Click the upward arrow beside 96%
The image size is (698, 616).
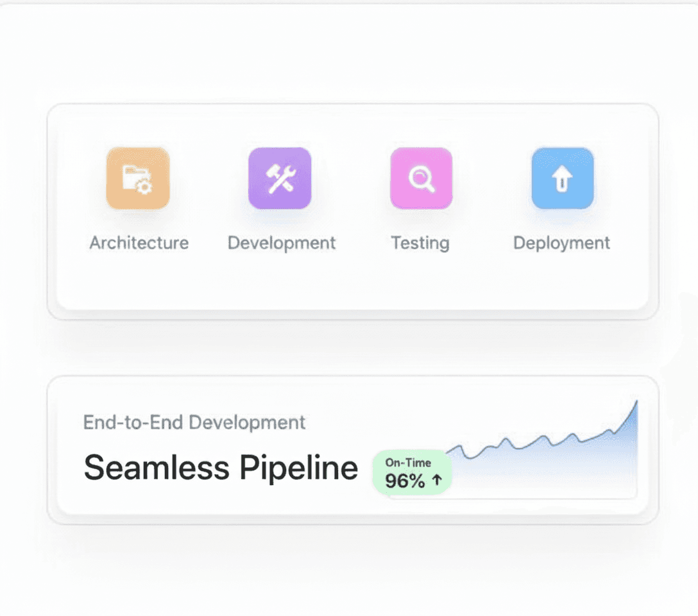pyautogui.click(x=438, y=480)
